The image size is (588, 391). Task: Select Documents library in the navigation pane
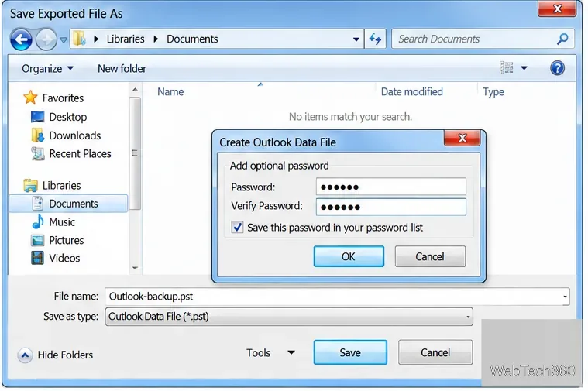click(x=68, y=204)
